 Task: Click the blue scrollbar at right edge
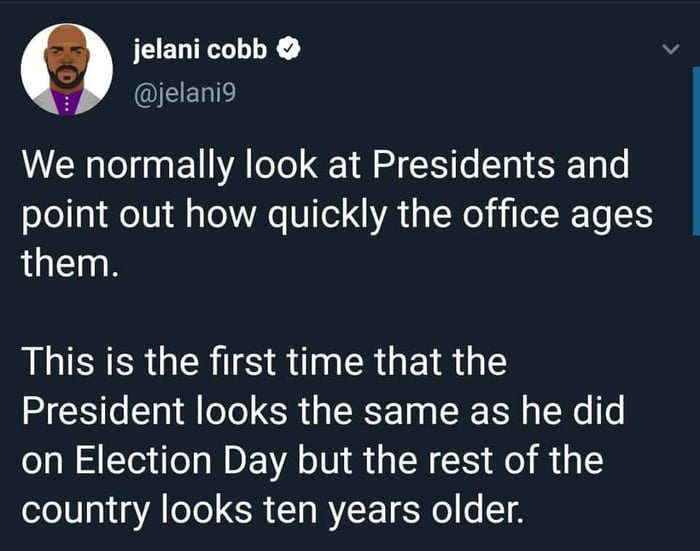coord(696,151)
